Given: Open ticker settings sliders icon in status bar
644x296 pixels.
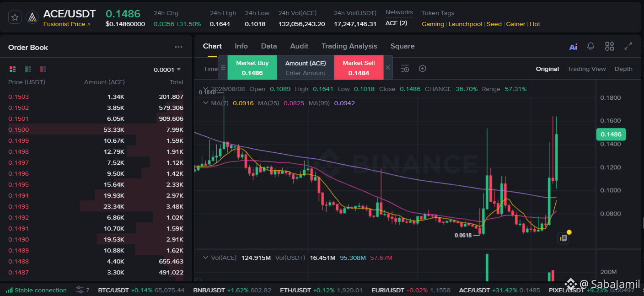Looking at the screenshot, I should tap(80, 290).
